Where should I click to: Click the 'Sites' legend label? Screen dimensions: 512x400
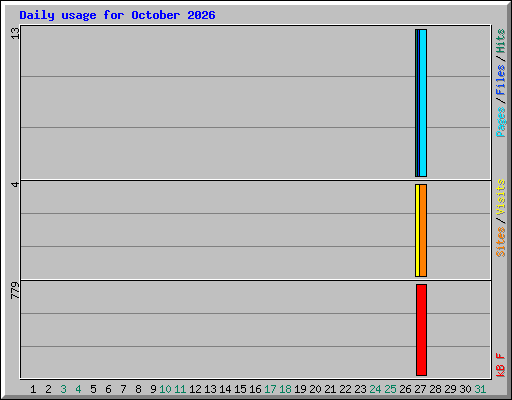tap(500, 242)
